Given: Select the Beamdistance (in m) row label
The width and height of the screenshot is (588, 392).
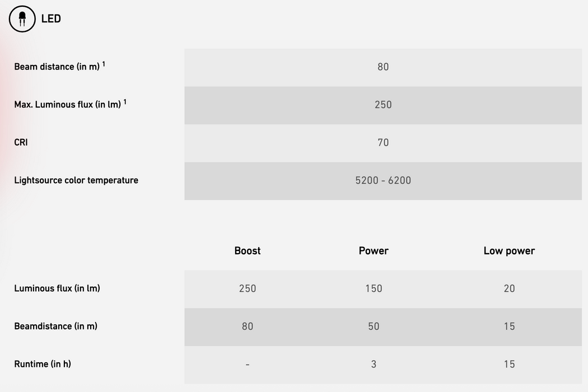Looking at the screenshot, I should pos(55,326).
